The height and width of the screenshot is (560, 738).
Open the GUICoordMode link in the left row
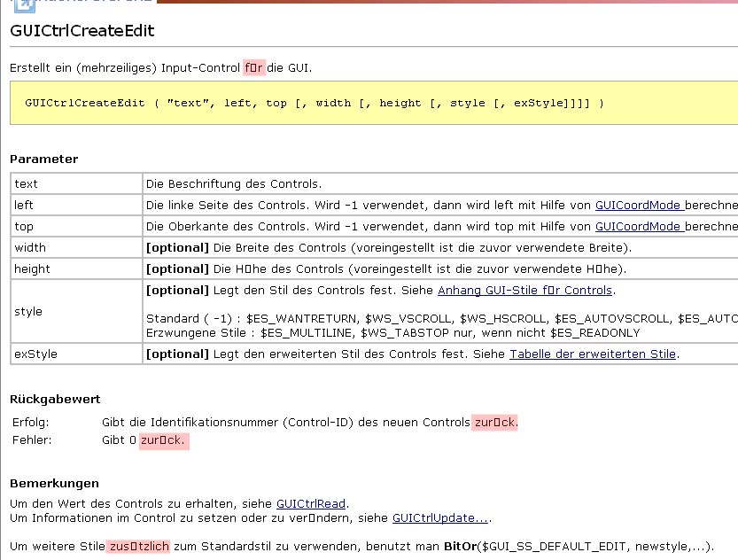point(638,205)
